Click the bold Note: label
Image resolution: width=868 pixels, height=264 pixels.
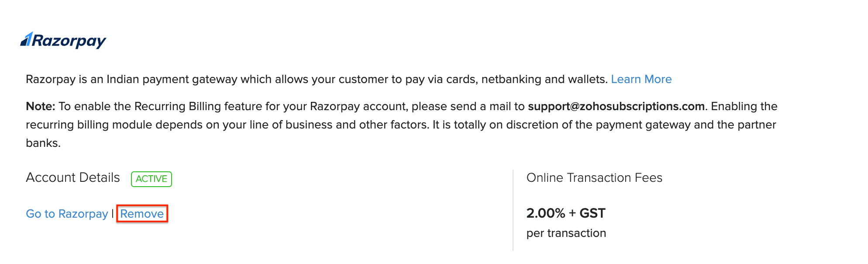point(41,106)
